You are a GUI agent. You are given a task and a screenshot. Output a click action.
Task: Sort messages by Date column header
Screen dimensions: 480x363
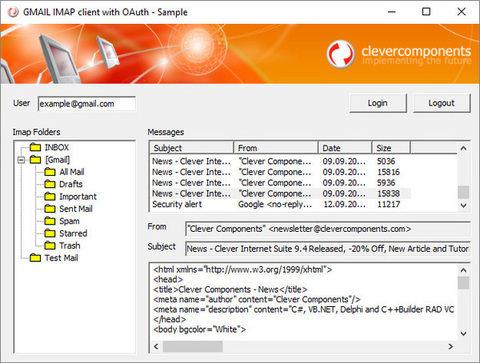[x=345, y=148]
